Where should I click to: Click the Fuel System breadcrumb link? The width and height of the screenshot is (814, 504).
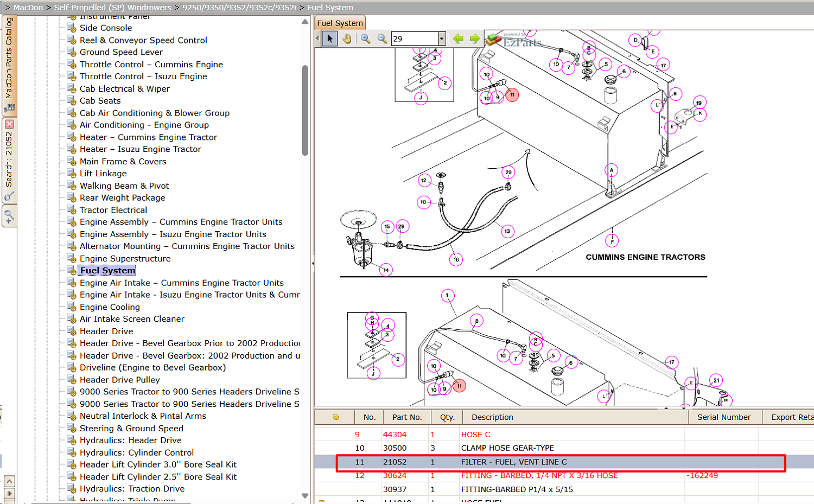(x=330, y=8)
